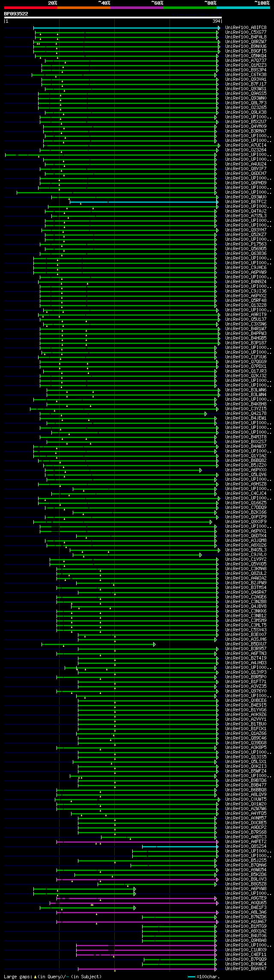Select the UniRef100_B0X2S7 label
The height and width of the screenshot is (980, 274).
pos(246,442)
